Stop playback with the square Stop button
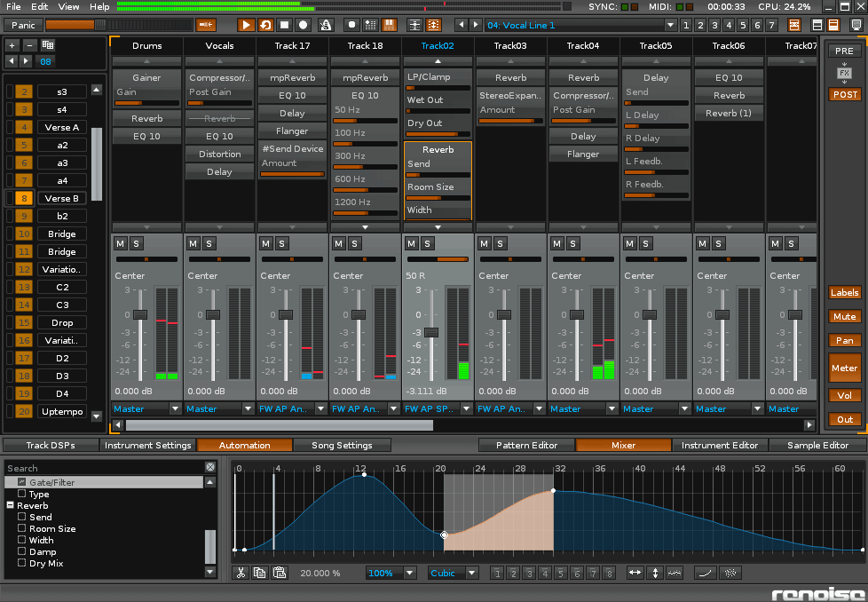Image resolution: width=868 pixels, height=602 pixels. tap(285, 25)
